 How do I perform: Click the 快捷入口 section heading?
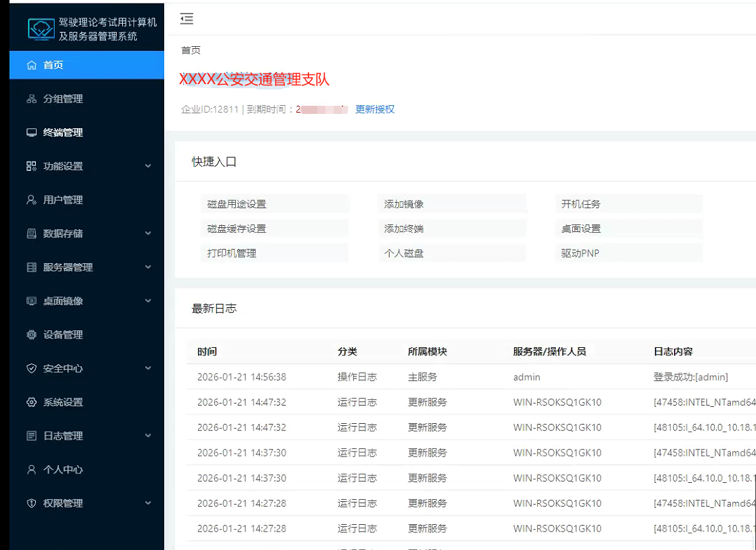click(x=214, y=161)
